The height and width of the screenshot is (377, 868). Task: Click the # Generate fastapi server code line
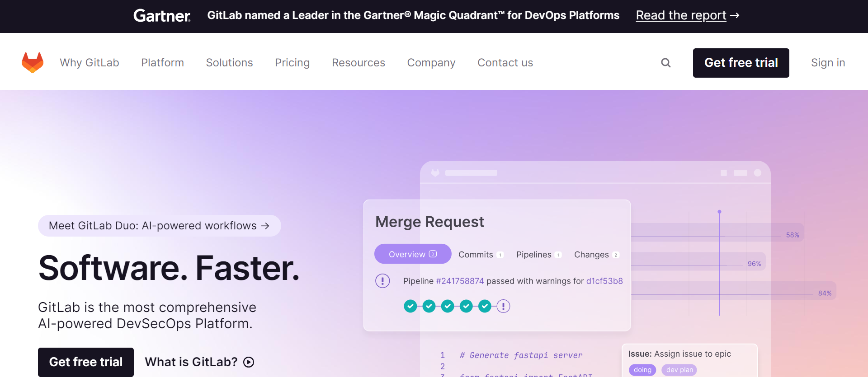(521, 355)
